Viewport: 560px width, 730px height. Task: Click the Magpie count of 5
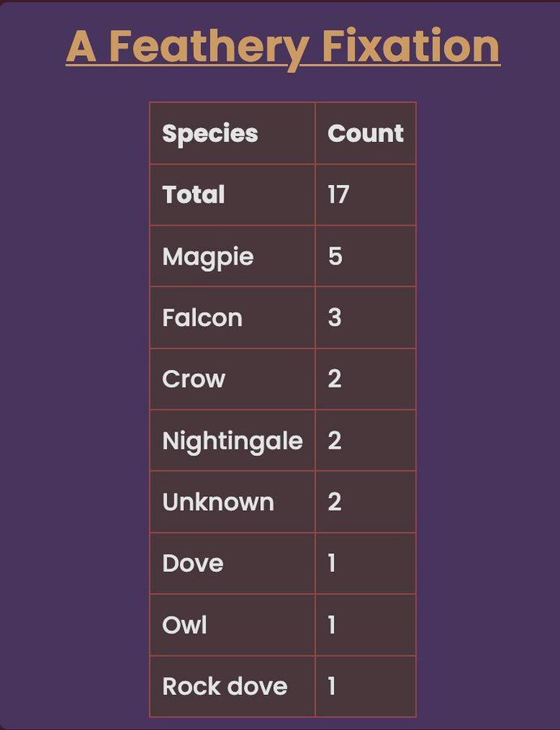(x=365, y=256)
